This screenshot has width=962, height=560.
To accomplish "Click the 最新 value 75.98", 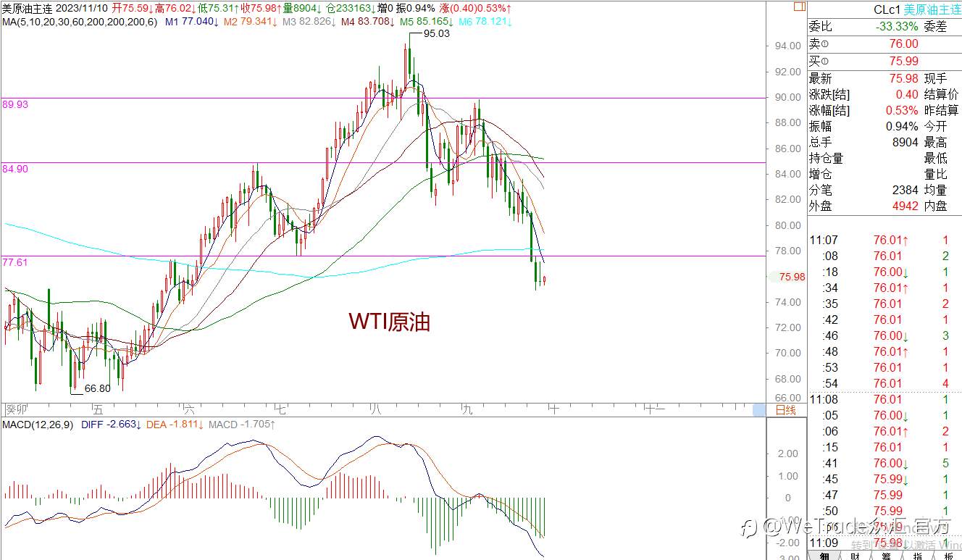I will (903, 78).
